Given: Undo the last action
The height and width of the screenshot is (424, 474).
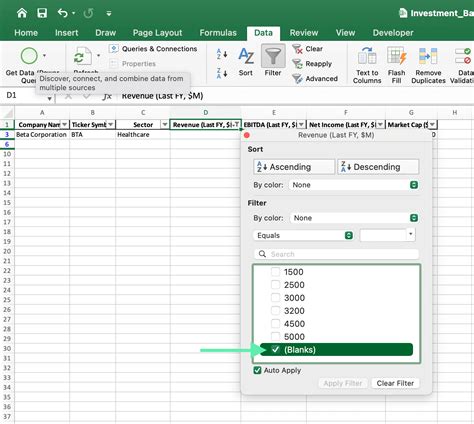Looking at the screenshot, I should point(62,13).
